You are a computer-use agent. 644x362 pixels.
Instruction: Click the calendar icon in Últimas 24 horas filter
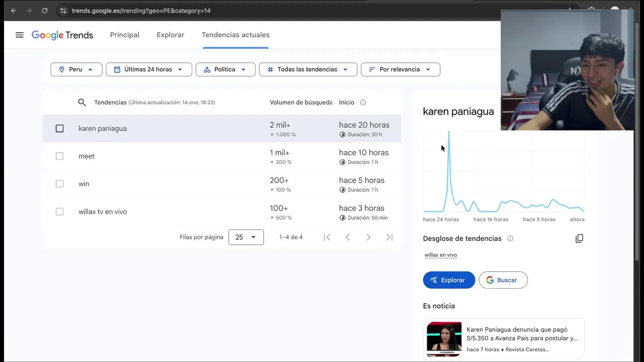(x=117, y=69)
